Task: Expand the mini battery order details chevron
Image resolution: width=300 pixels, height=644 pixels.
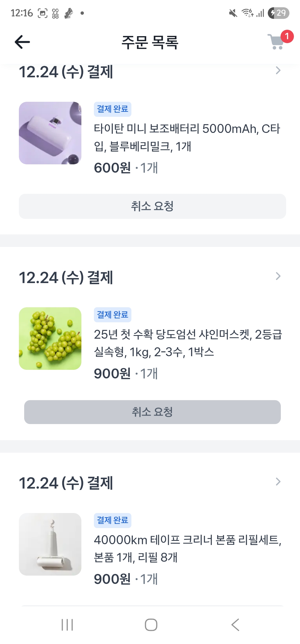Action: [x=278, y=71]
